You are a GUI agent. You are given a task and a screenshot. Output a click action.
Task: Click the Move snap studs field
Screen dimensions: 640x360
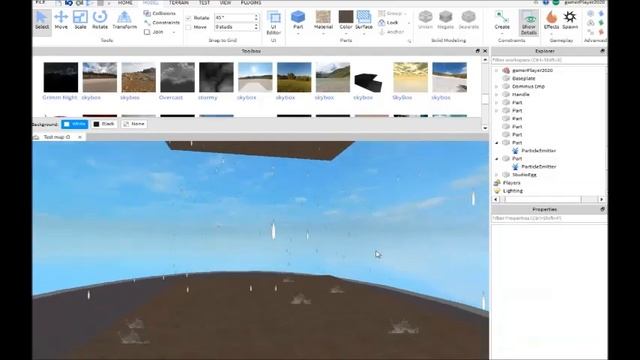(234, 27)
